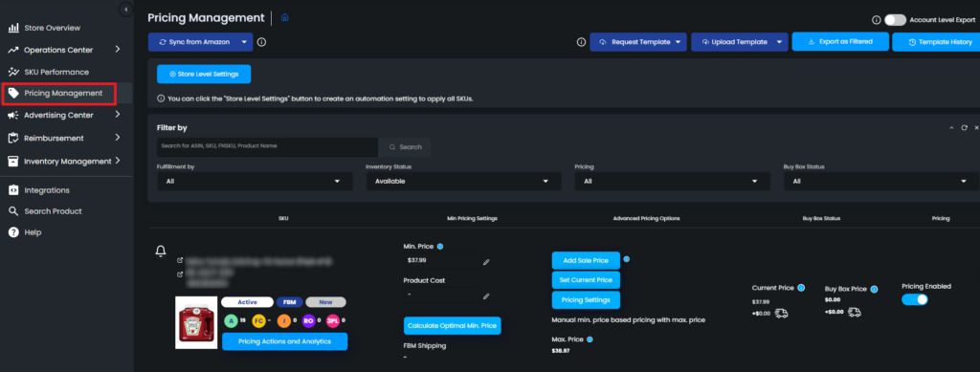Viewport: 980px width, 372px height.
Task: Open Reimbursement menu item
Action: pos(54,138)
